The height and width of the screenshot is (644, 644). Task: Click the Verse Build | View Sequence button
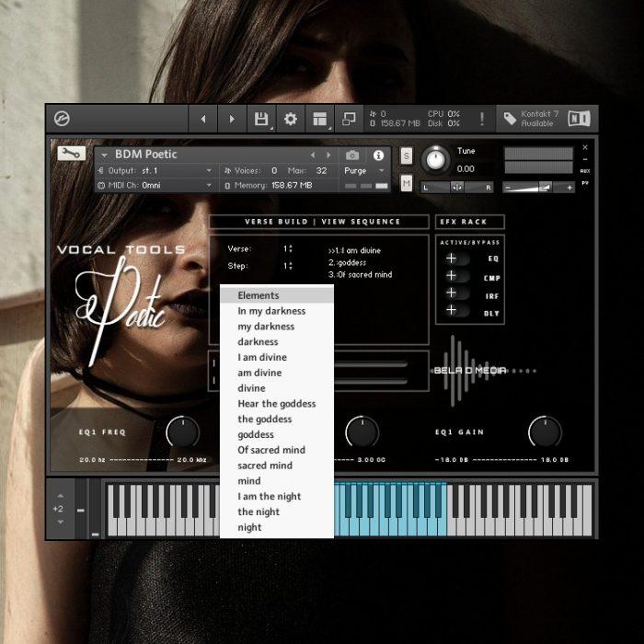tap(319, 222)
